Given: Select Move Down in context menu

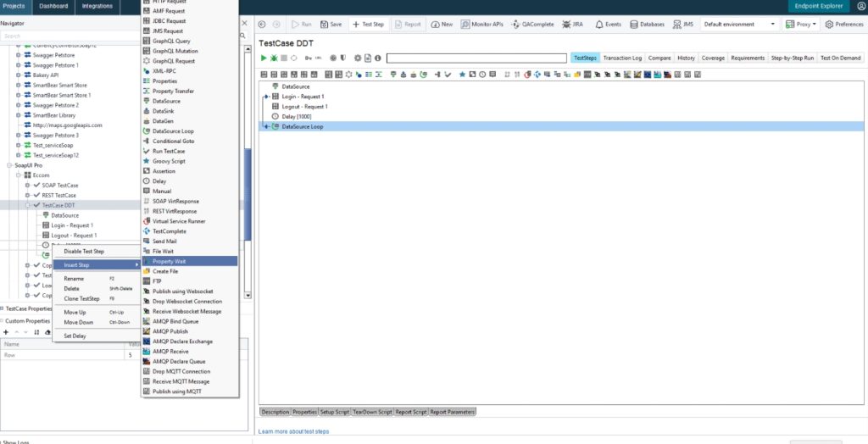Looking at the screenshot, I should pyautogui.click(x=97, y=322).
